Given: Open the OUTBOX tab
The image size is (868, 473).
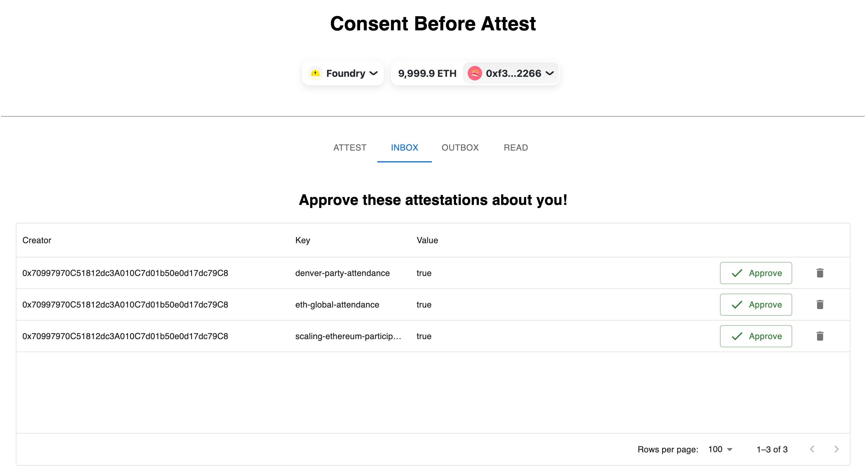Looking at the screenshot, I should tap(460, 148).
